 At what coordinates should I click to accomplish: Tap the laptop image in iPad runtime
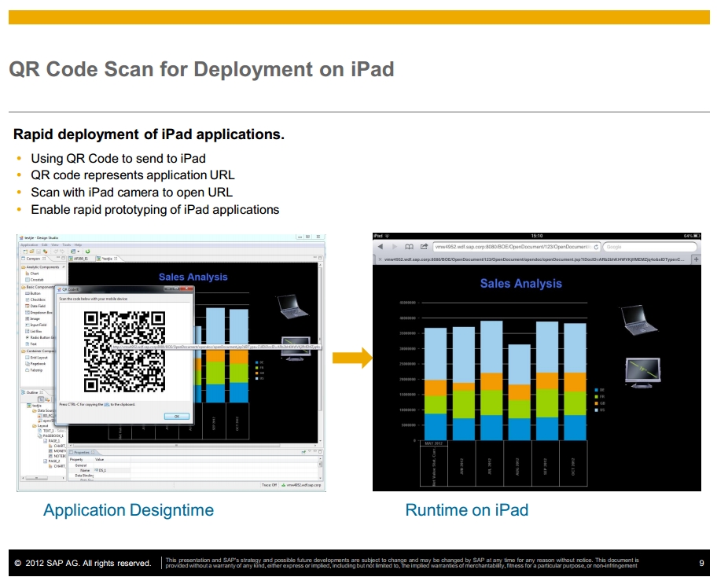(639, 318)
